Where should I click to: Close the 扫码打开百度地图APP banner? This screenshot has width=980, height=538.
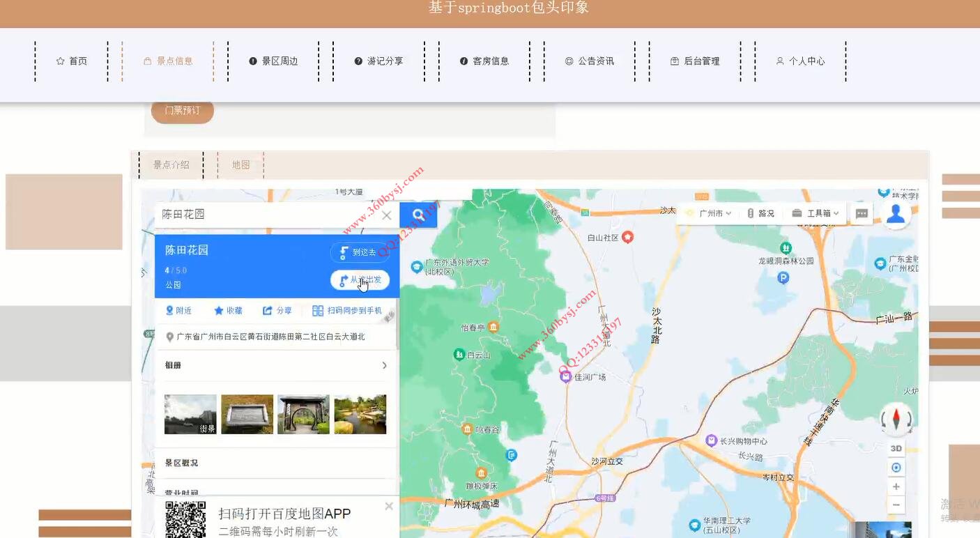tap(389, 507)
